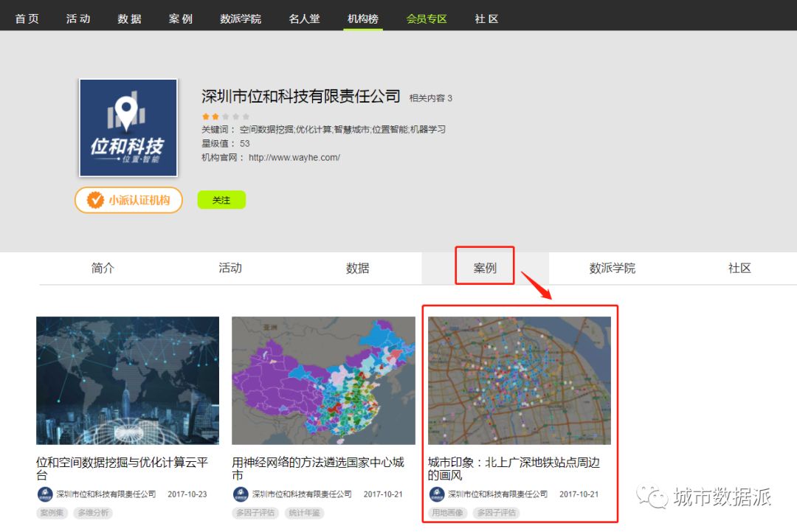The height and width of the screenshot is (532, 797).
Task: Open 社区 in the top navigation bar
Action: click(x=486, y=18)
